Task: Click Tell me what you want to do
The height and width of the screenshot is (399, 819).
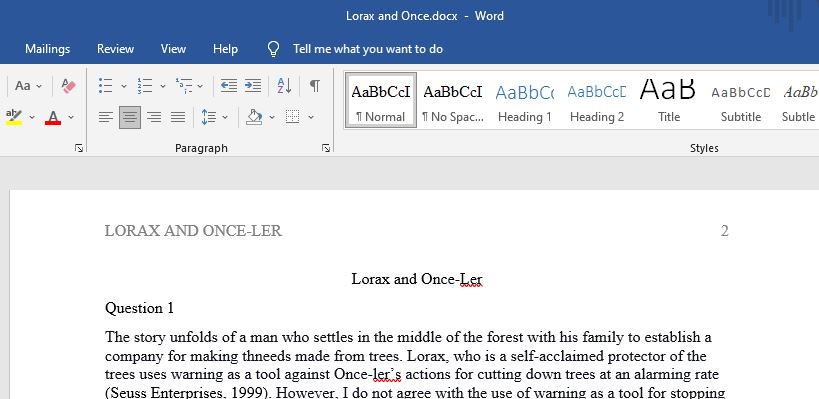Action: (x=368, y=49)
